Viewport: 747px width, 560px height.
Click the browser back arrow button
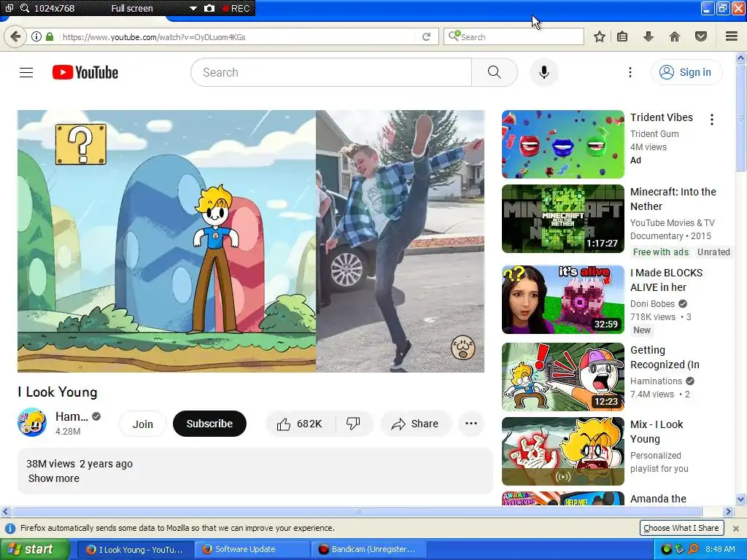coord(15,36)
